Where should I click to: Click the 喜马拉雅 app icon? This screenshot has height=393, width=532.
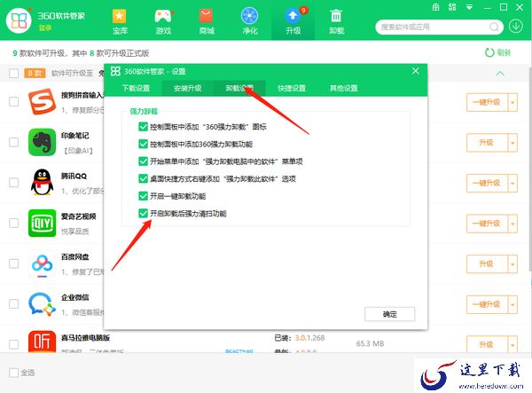pos(42,342)
